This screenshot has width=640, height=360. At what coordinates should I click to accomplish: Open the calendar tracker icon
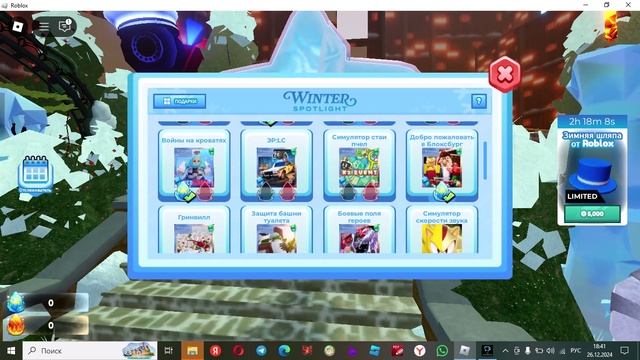[x=36, y=173]
